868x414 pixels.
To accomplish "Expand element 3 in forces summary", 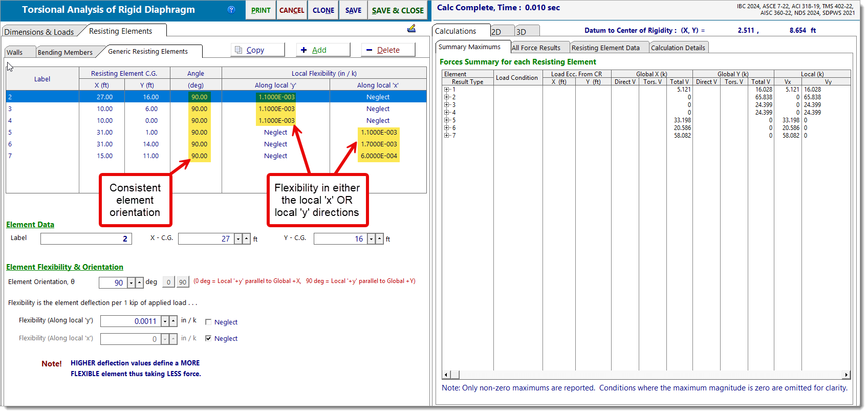I will pyautogui.click(x=446, y=105).
